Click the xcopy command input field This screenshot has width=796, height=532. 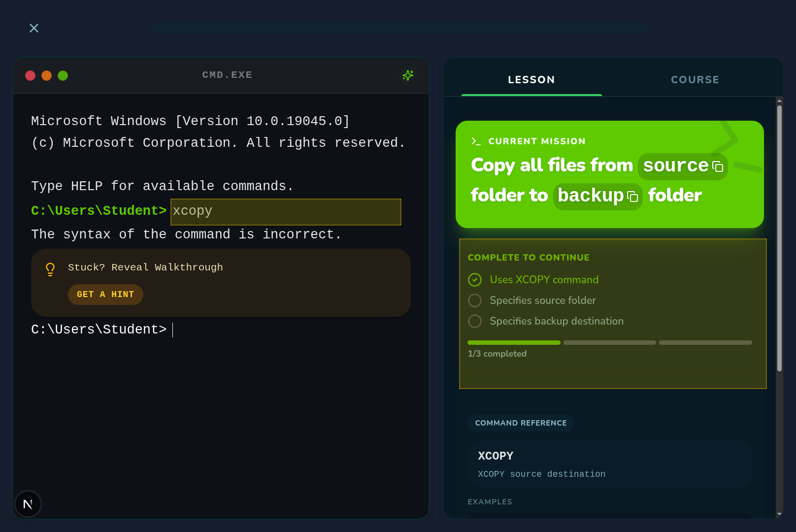(286, 212)
